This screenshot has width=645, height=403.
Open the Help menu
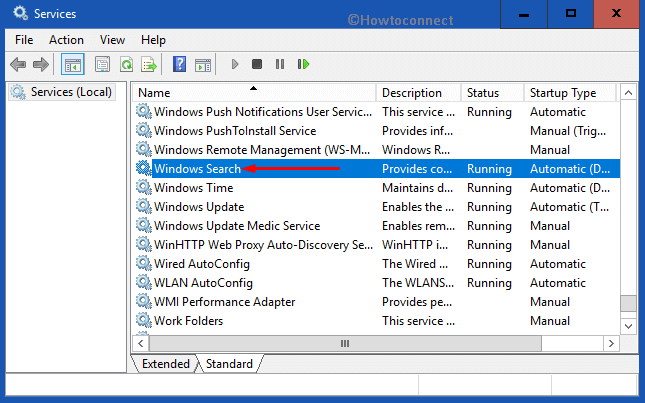(153, 40)
